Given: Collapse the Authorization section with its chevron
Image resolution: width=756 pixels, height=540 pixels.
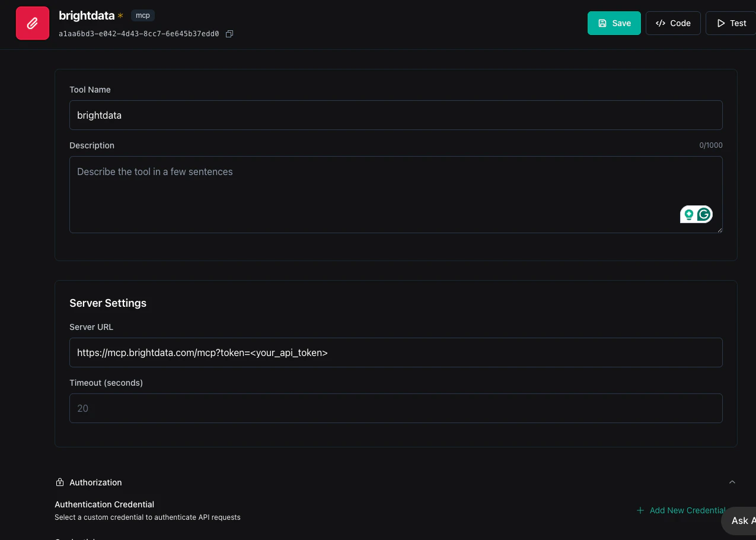Looking at the screenshot, I should click(732, 482).
